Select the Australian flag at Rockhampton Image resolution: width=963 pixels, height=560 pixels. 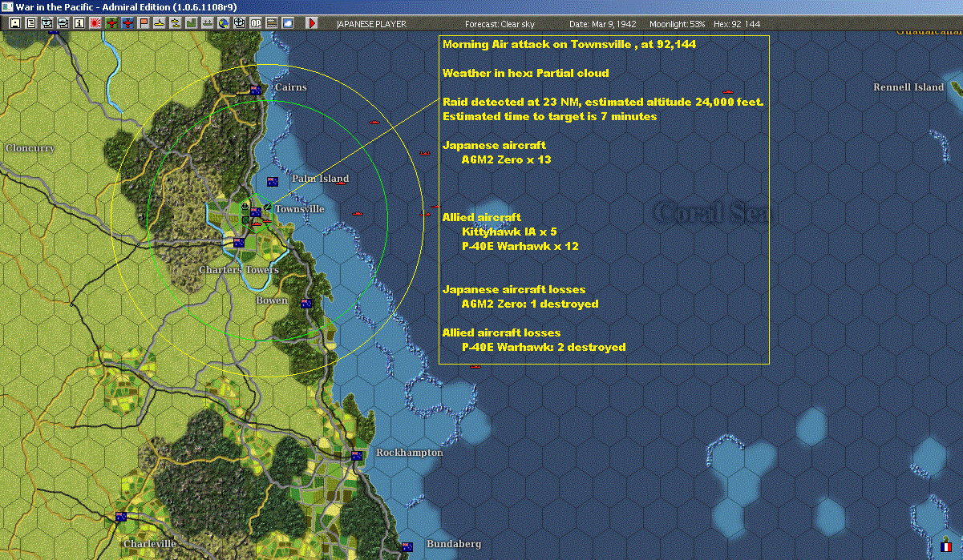(x=357, y=455)
